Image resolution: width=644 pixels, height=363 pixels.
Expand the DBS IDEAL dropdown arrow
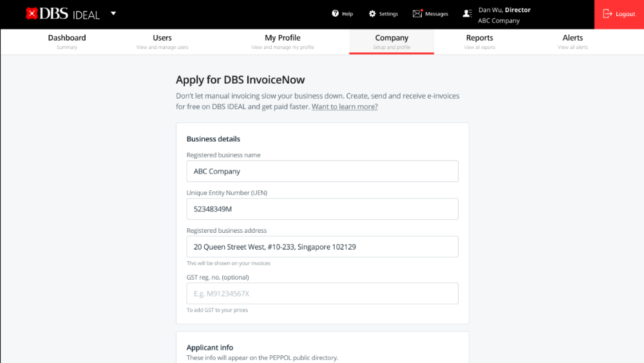coord(113,14)
